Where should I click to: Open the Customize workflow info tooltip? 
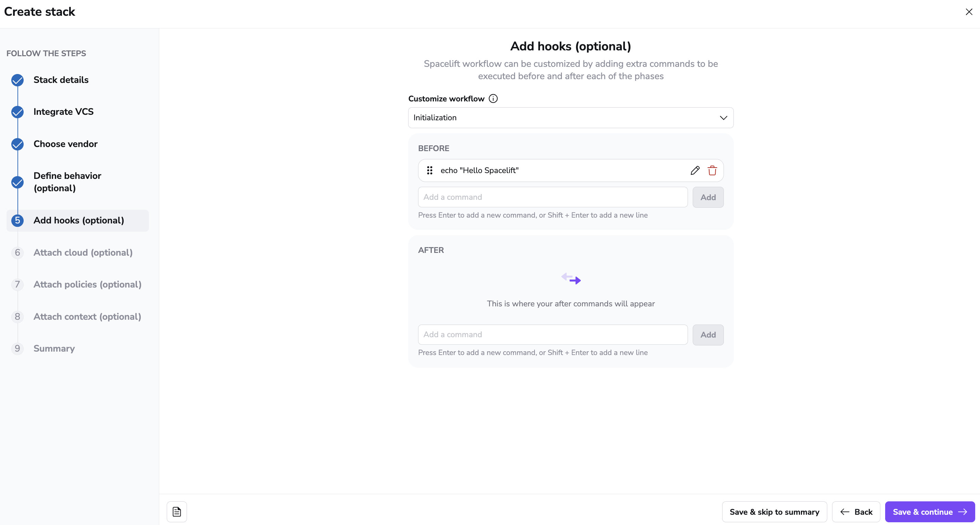pyautogui.click(x=493, y=99)
